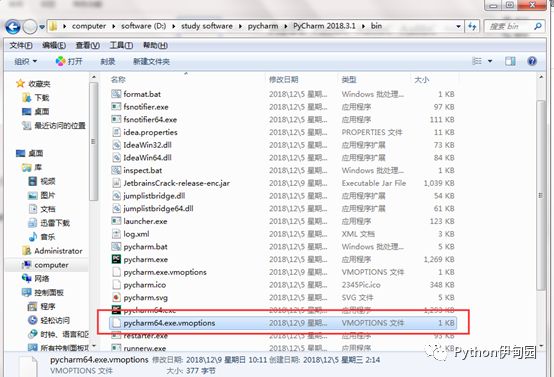
Task: Click the Back navigation arrow
Action: pyautogui.click(x=13, y=27)
